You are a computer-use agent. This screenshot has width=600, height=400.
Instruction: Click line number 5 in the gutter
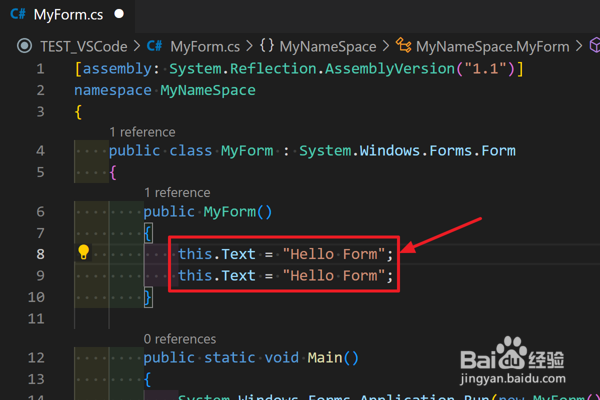(41, 173)
